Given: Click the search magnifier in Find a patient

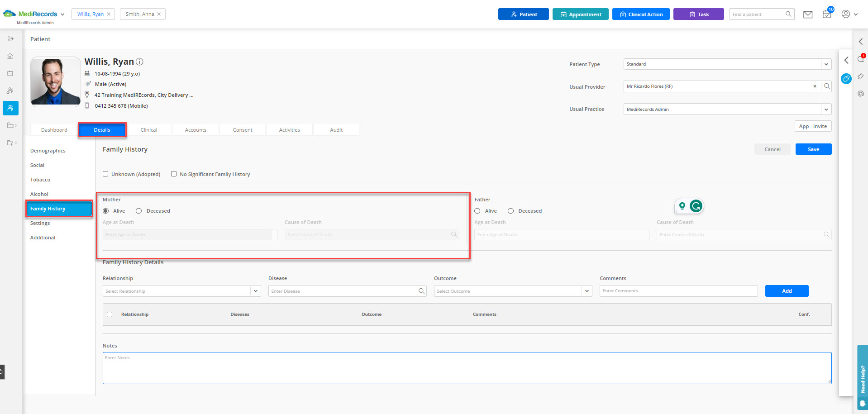Looking at the screenshot, I should point(788,14).
